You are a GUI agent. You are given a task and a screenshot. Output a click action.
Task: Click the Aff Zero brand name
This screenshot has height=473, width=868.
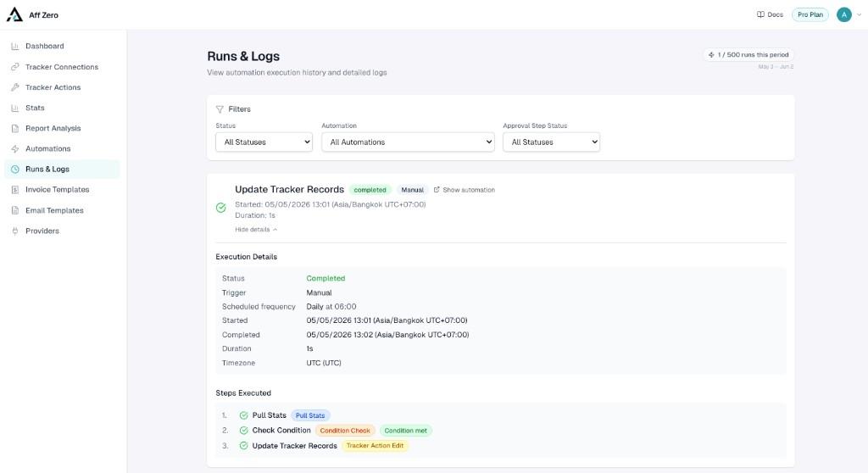44,15
